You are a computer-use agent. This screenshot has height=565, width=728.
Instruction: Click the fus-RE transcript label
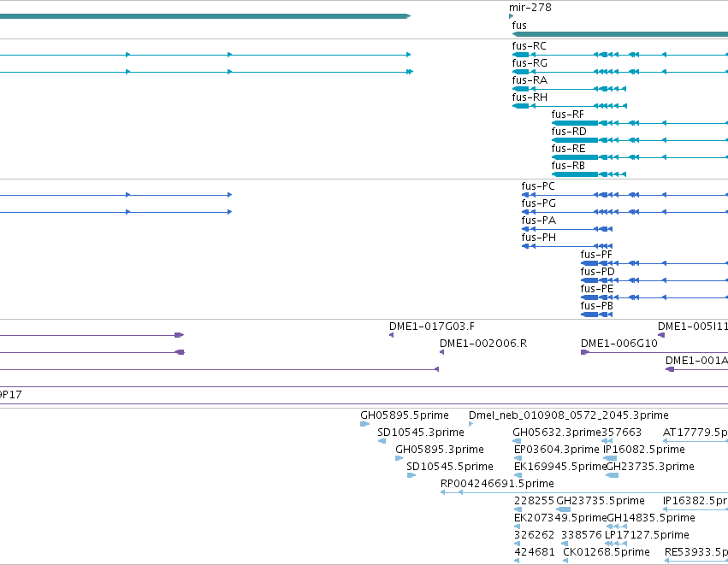568,149
